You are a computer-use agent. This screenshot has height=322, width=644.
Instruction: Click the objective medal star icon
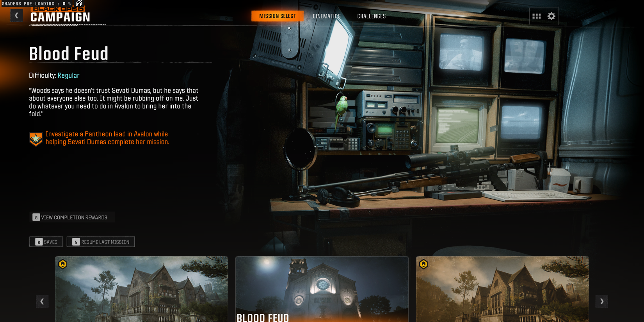point(36,139)
